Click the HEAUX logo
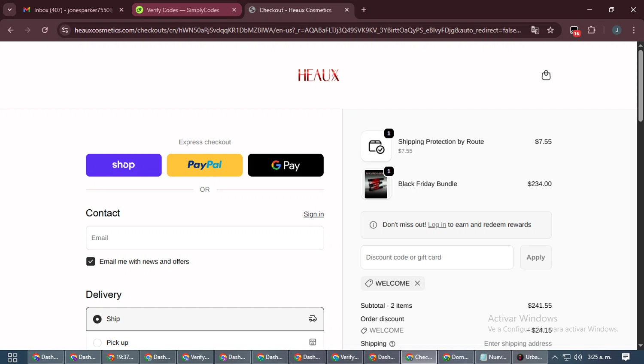644x364 pixels. pyautogui.click(x=319, y=76)
